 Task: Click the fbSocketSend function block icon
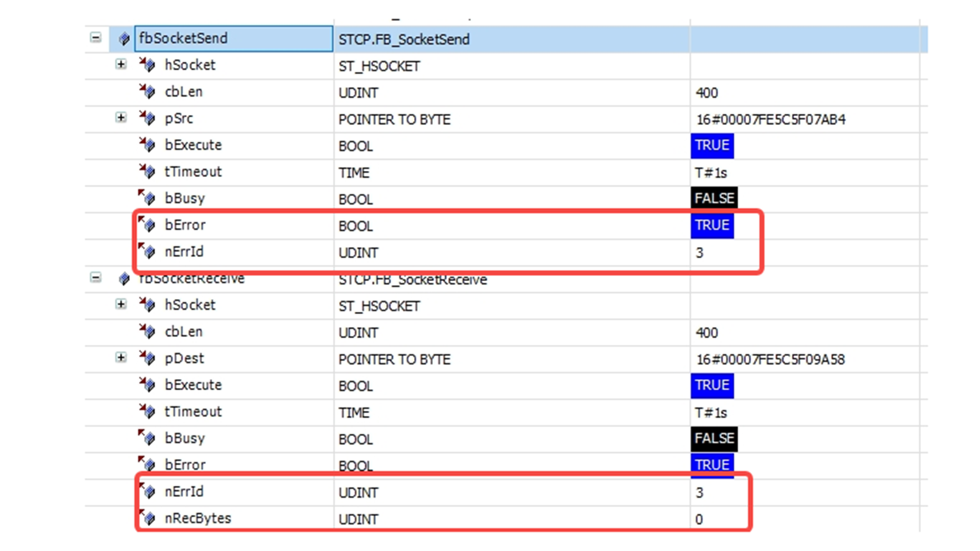[x=124, y=39]
